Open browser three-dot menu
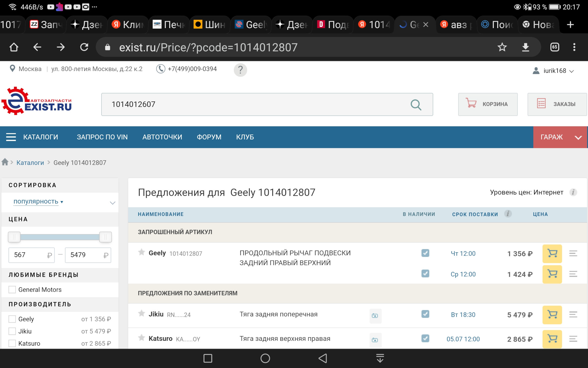Image resolution: width=588 pixels, height=368 pixels. pyautogui.click(x=574, y=47)
